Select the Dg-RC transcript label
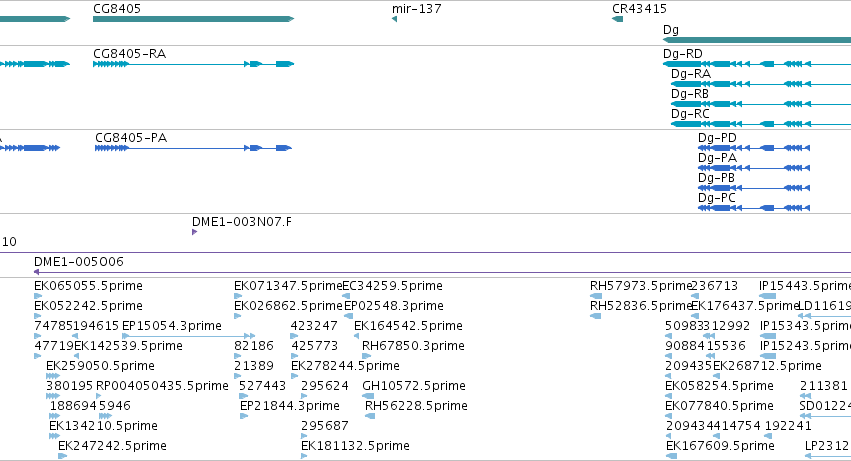The width and height of the screenshot is (851, 461). [x=690, y=114]
